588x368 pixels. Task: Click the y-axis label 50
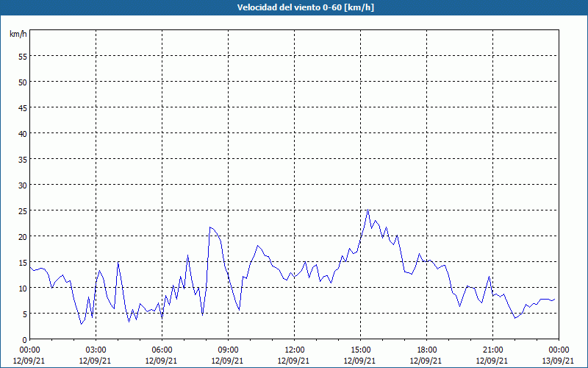click(23, 82)
